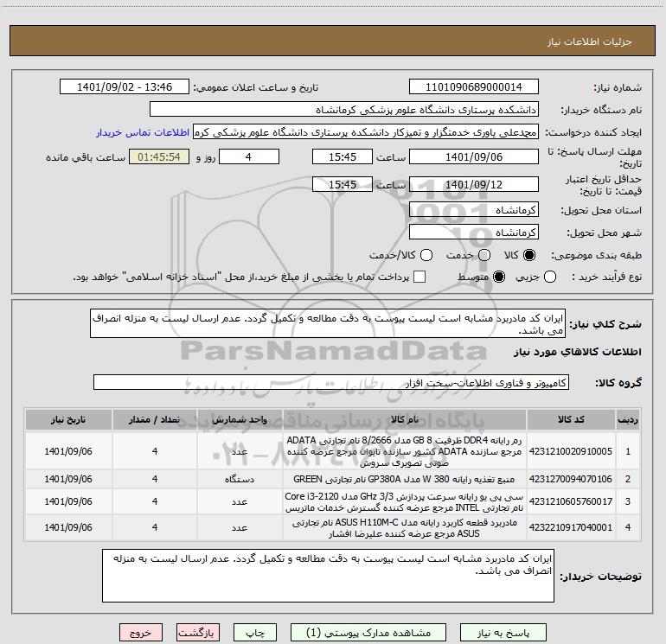666x644 pixels.
Task: Click the استان محل تحویل کرمانشاه field
Action: [x=474, y=209]
